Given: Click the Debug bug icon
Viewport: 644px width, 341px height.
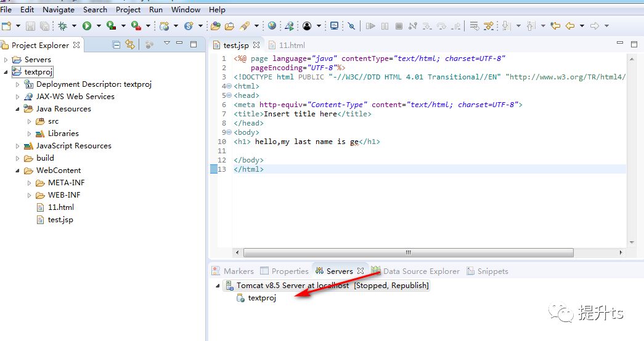Looking at the screenshot, I should pyautogui.click(x=62, y=26).
